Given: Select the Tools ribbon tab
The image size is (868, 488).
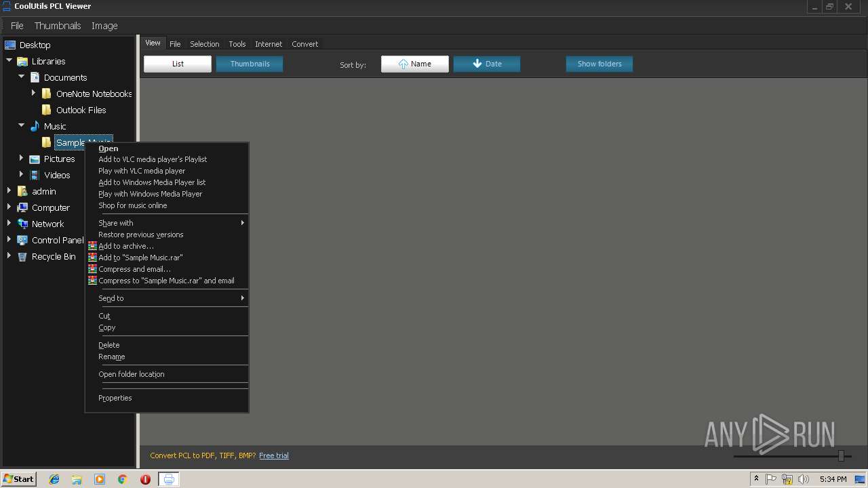Looking at the screenshot, I should pos(237,44).
